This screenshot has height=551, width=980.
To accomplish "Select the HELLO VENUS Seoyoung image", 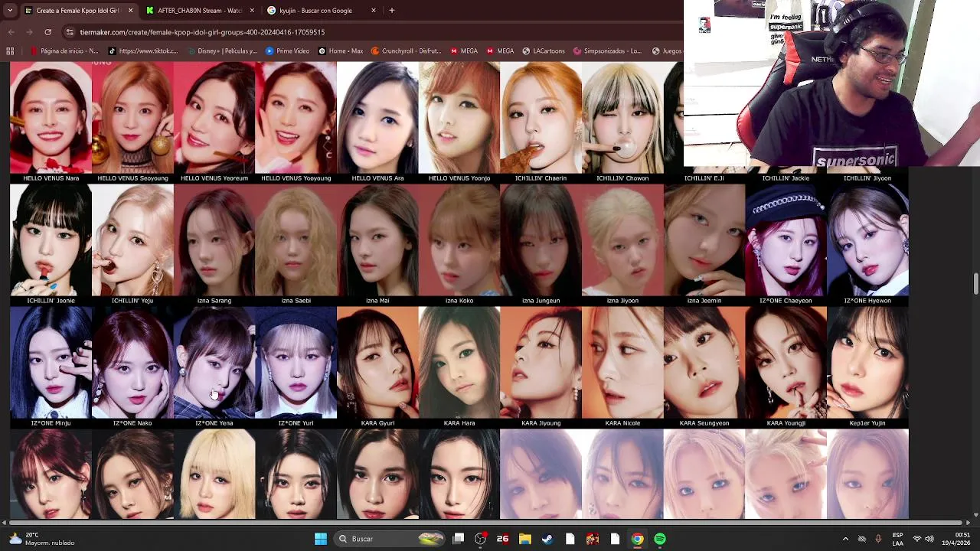I will tap(132, 118).
